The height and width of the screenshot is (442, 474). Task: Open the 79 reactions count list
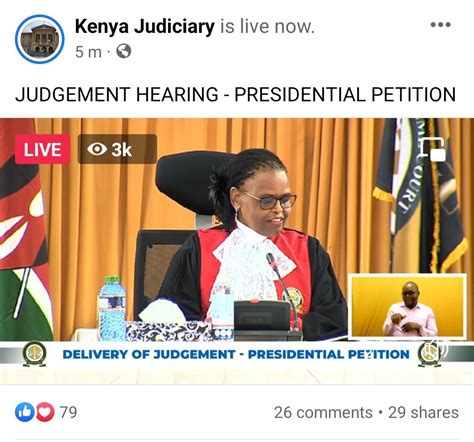click(68, 412)
